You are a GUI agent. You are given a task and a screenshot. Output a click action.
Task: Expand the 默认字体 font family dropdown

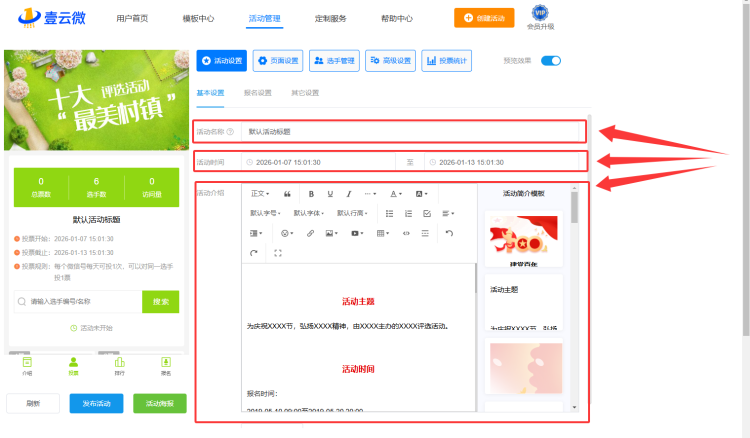(x=309, y=213)
